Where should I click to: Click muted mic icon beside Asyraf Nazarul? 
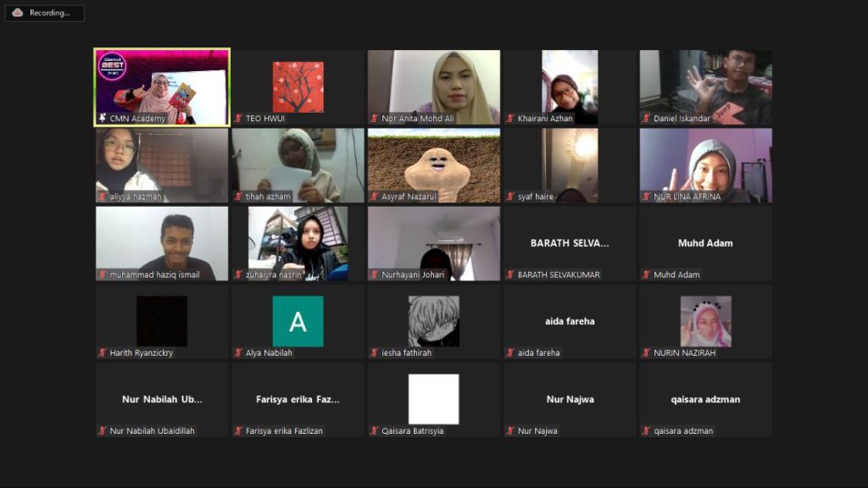(x=375, y=197)
